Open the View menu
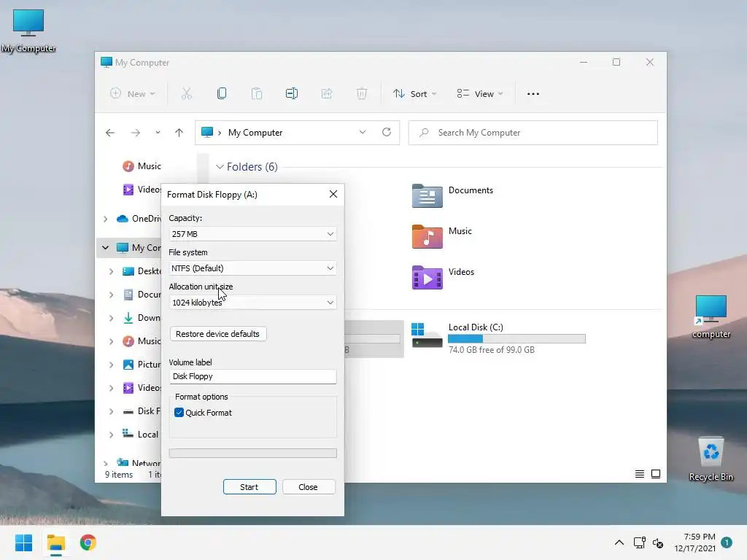This screenshot has width=747, height=560. [x=480, y=94]
